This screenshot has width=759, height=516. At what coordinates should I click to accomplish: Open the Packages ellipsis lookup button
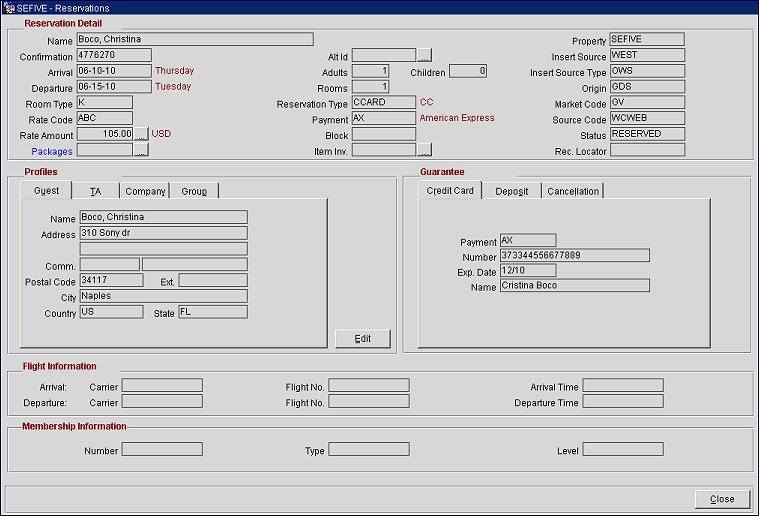(x=141, y=151)
